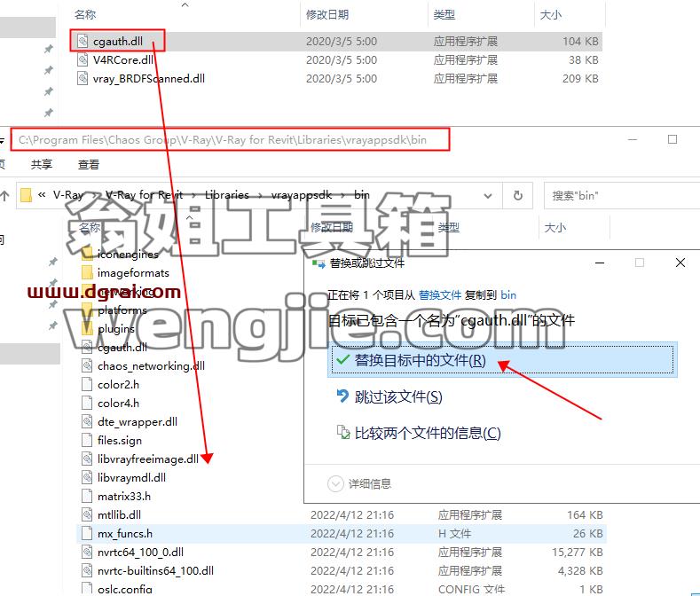
Task: Choose 跳过该文件(S) option
Action: [x=397, y=396]
